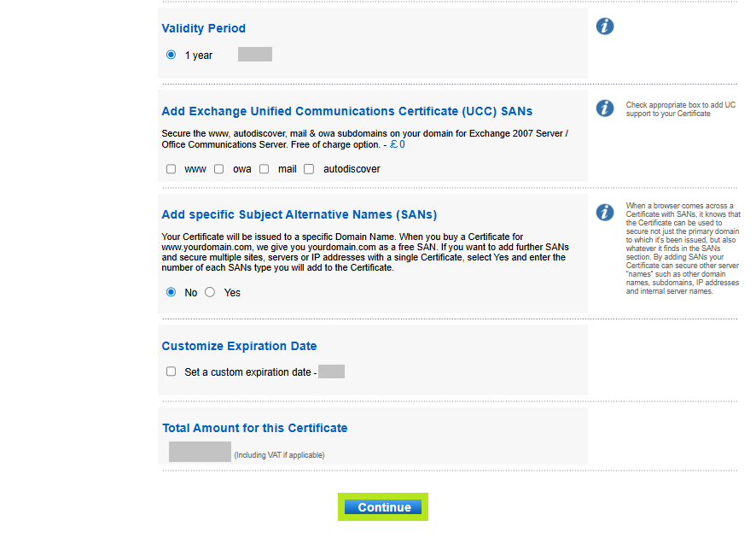
Task: Choose Yes to add specific SANs
Action: coord(210,292)
